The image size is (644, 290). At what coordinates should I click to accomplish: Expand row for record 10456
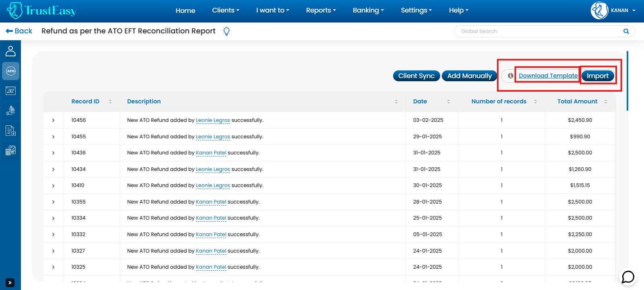(x=53, y=120)
